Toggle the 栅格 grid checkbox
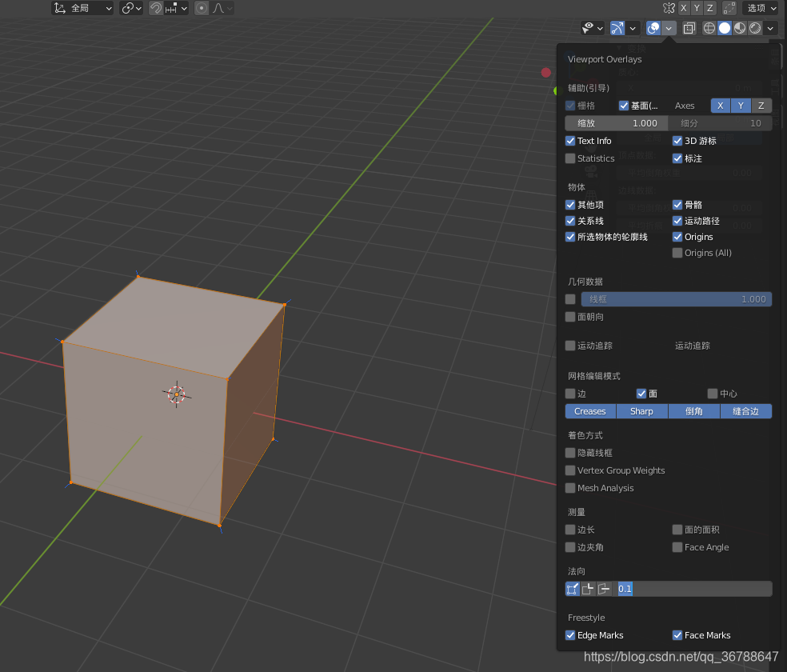The image size is (787, 672). click(570, 106)
